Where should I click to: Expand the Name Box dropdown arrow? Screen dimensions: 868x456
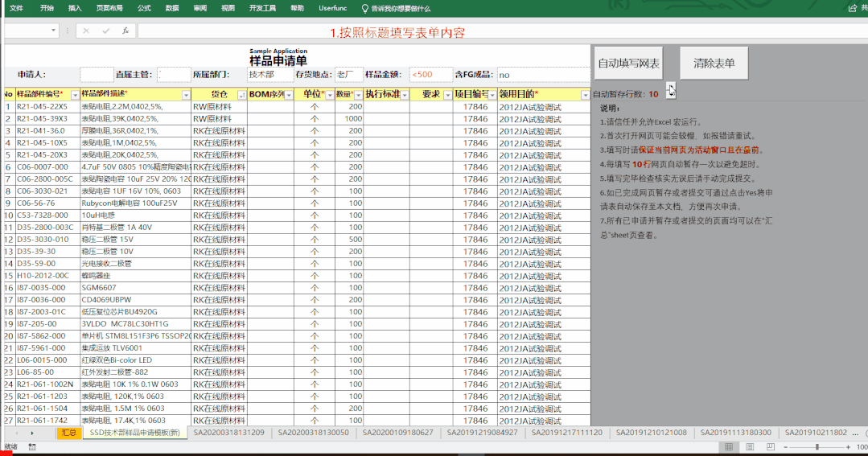53,31
